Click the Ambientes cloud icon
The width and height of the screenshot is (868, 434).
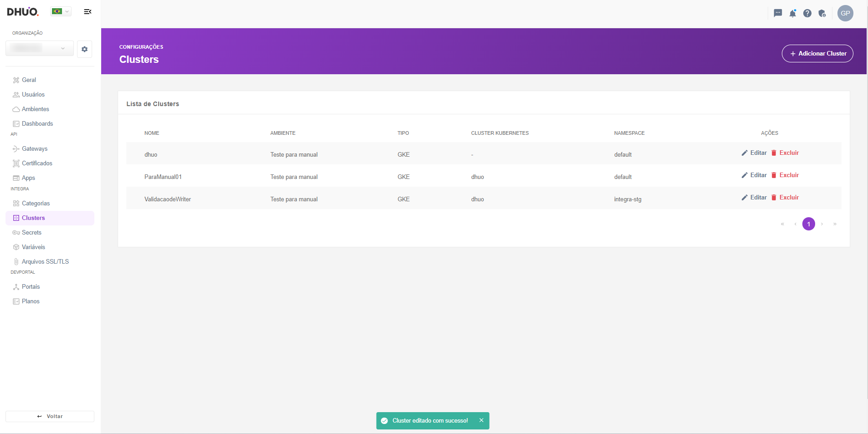(x=16, y=109)
